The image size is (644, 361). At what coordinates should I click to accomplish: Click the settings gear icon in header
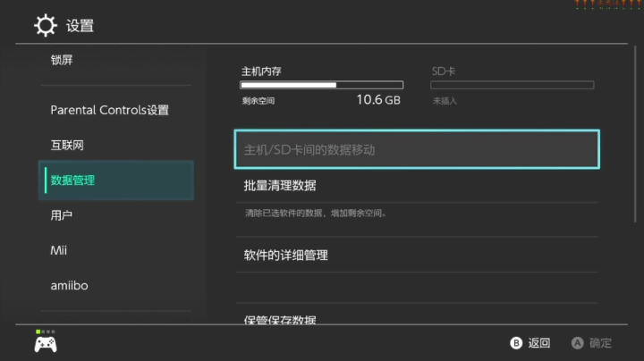[46, 25]
